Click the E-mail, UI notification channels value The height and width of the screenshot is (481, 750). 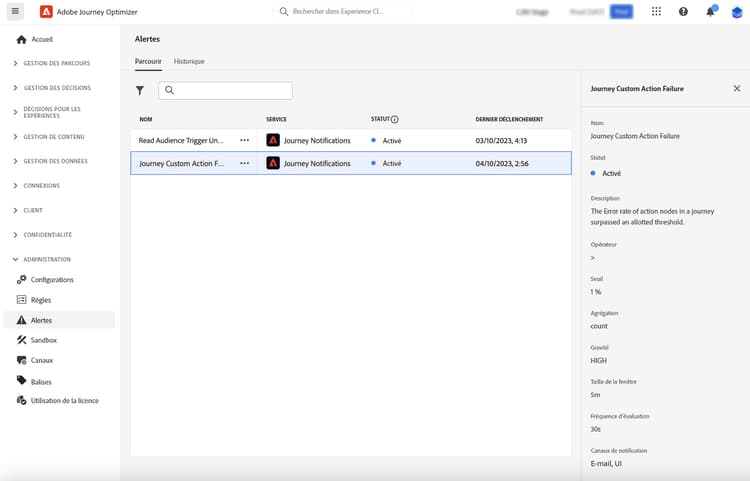(x=606, y=463)
